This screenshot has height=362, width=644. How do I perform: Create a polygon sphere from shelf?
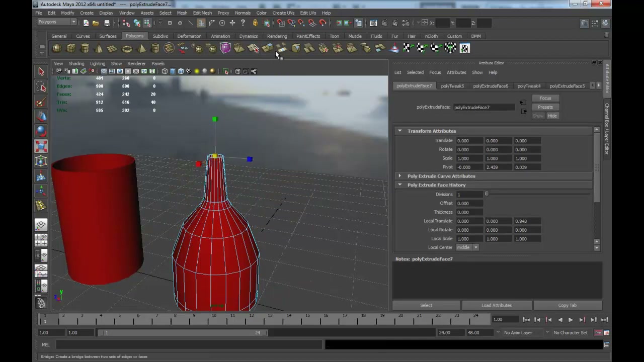[x=57, y=48]
